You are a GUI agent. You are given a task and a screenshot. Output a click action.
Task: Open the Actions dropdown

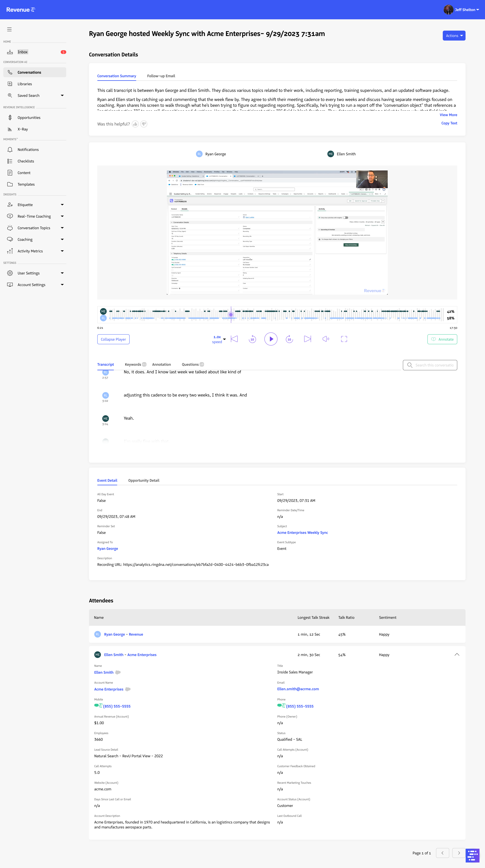[454, 36]
